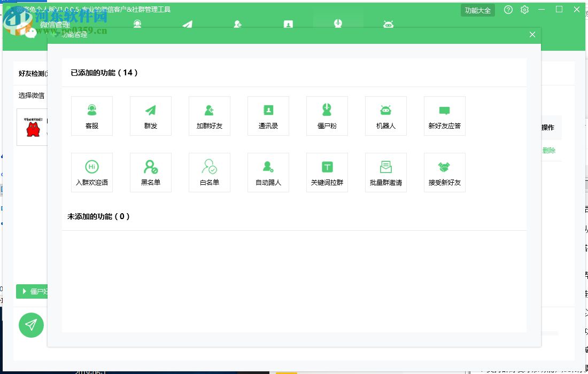The image size is (588, 374).
Task: Open the 入群欢迎语 (Group Welcome) function
Action: point(91,172)
